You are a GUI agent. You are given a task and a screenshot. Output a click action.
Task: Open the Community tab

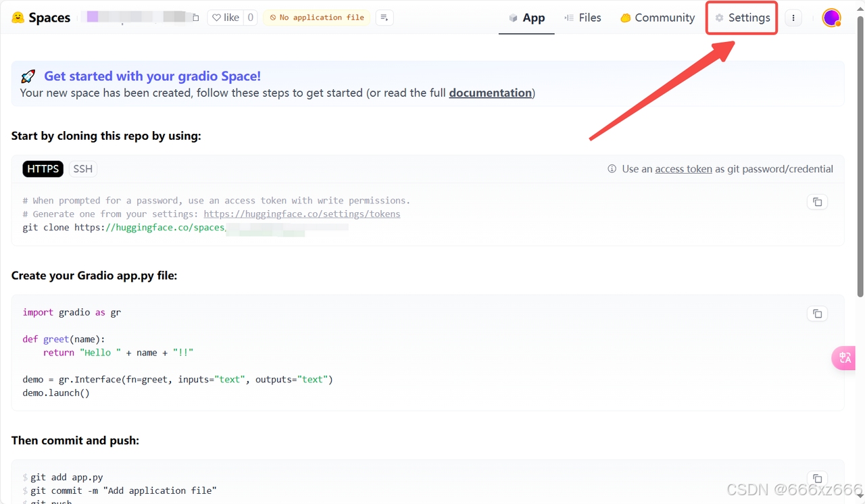[658, 18]
